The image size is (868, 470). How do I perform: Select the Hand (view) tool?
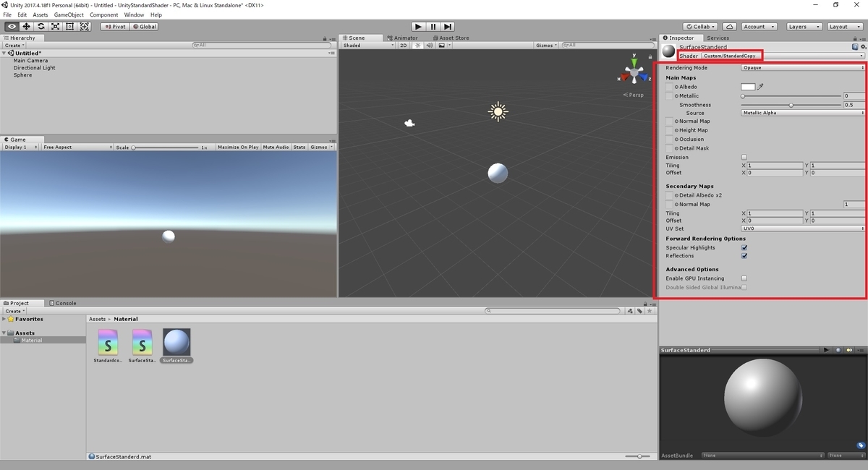12,27
